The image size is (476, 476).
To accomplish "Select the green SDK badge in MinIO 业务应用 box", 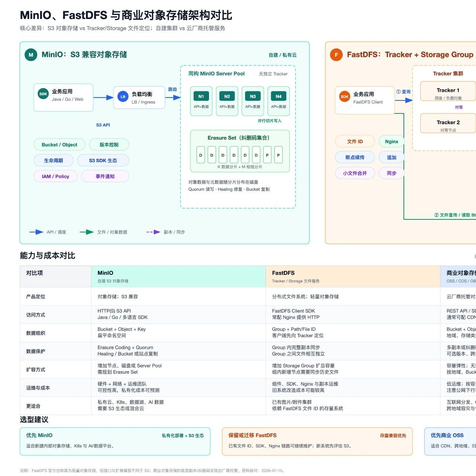I will pyautogui.click(x=43, y=94).
